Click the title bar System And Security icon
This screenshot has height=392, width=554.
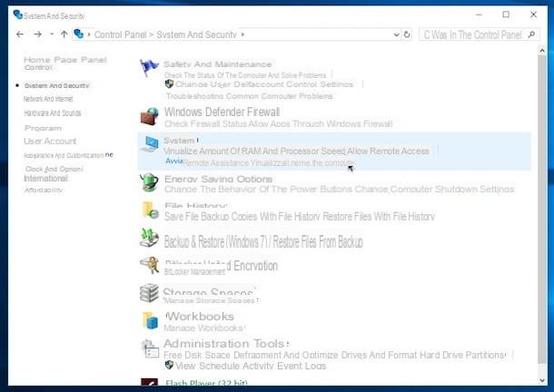pyautogui.click(x=17, y=15)
